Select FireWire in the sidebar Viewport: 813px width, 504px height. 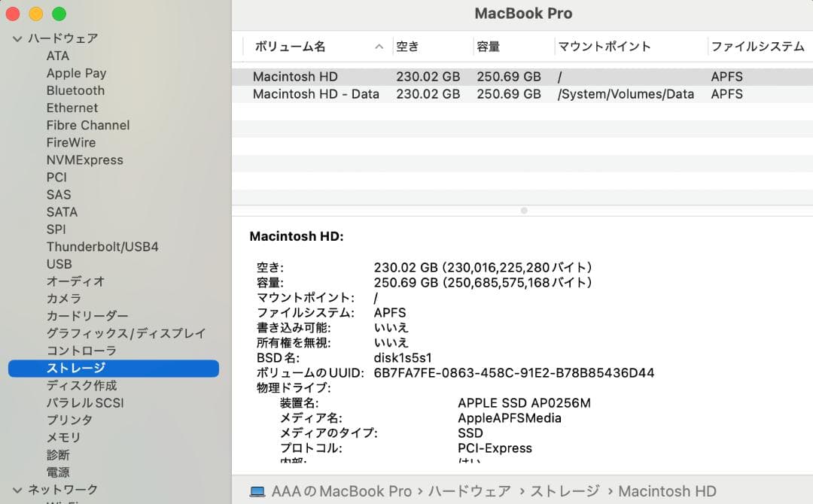point(71,142)
